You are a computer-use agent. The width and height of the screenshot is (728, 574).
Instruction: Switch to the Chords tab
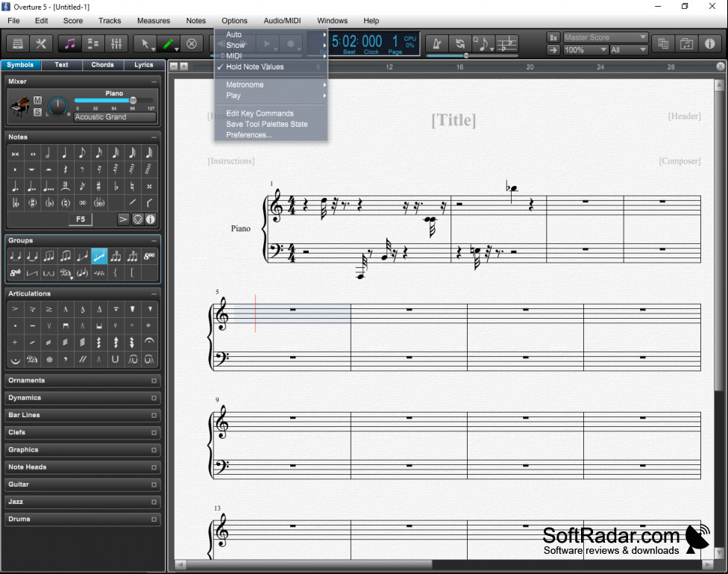tap(103, 65)
